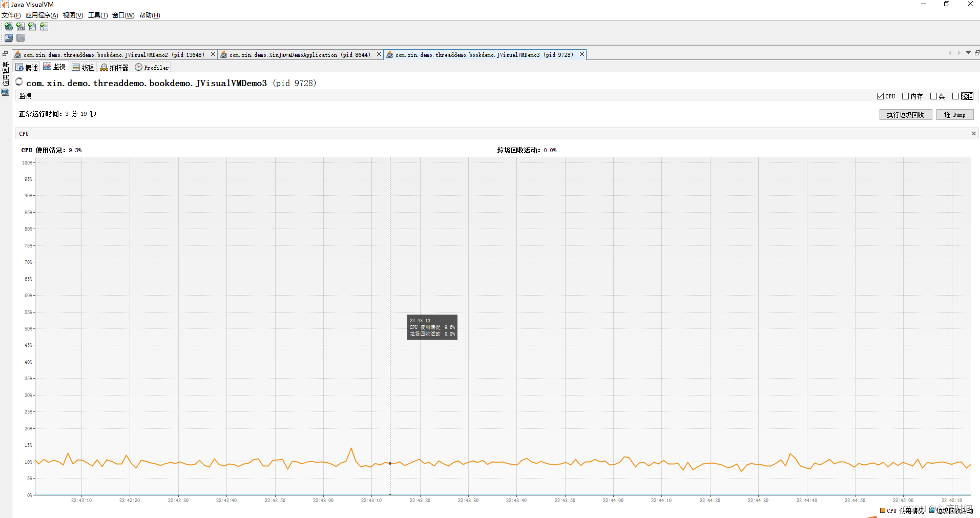Open the 视图(V) menu
This screenshot has height=518, width=980.
tap(73, 15)
